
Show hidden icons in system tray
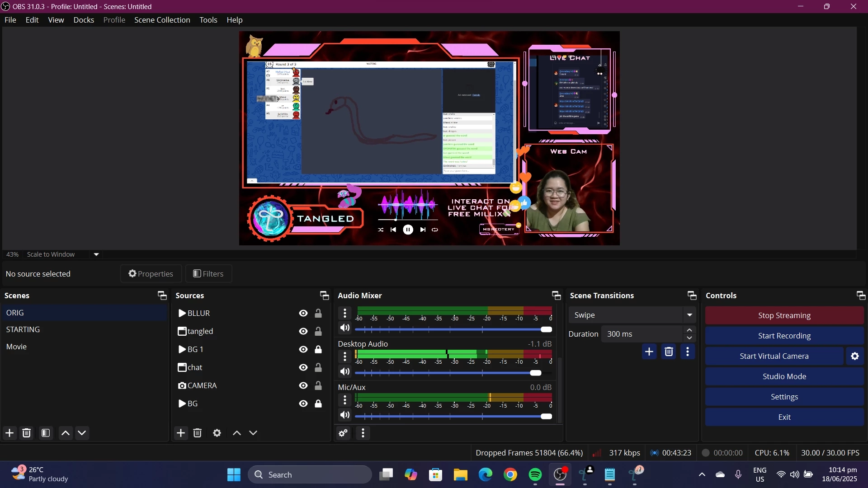coord(702,474)
